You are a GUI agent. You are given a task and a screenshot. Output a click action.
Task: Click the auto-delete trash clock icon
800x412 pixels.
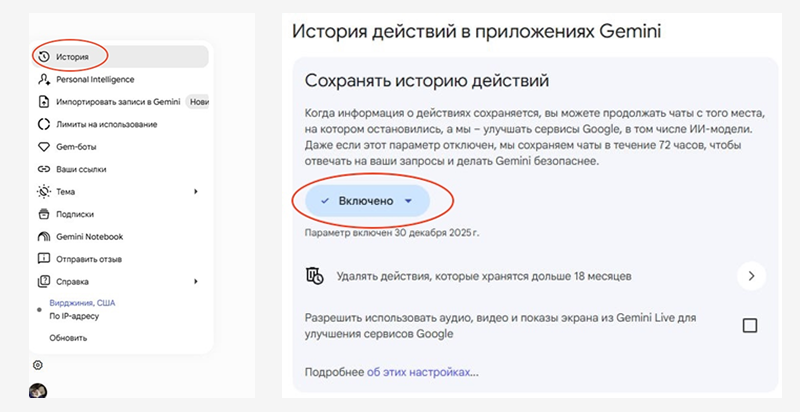(x=314, y=276)
